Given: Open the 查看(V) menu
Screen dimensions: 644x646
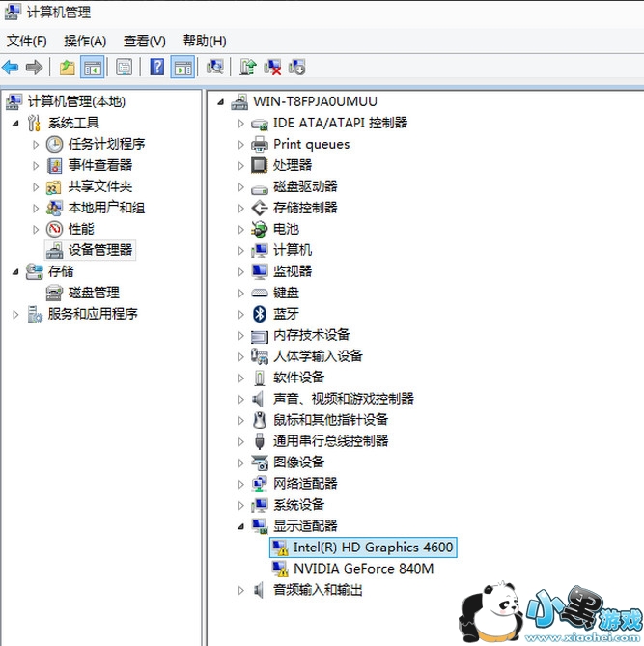Looking at the screenshot, I should click(x=145, y=41).
